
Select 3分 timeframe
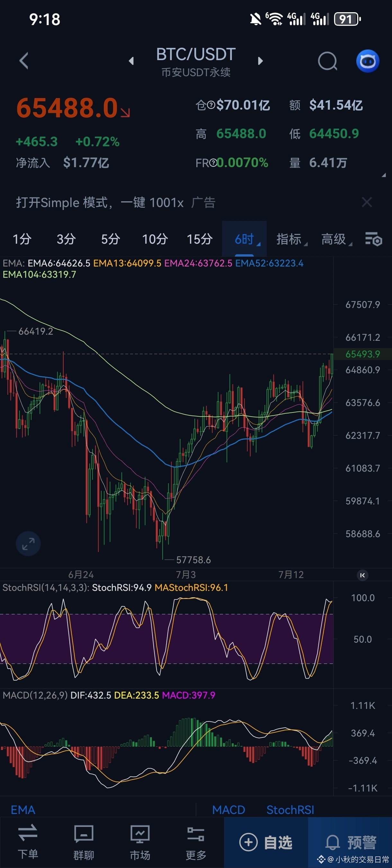66,239
